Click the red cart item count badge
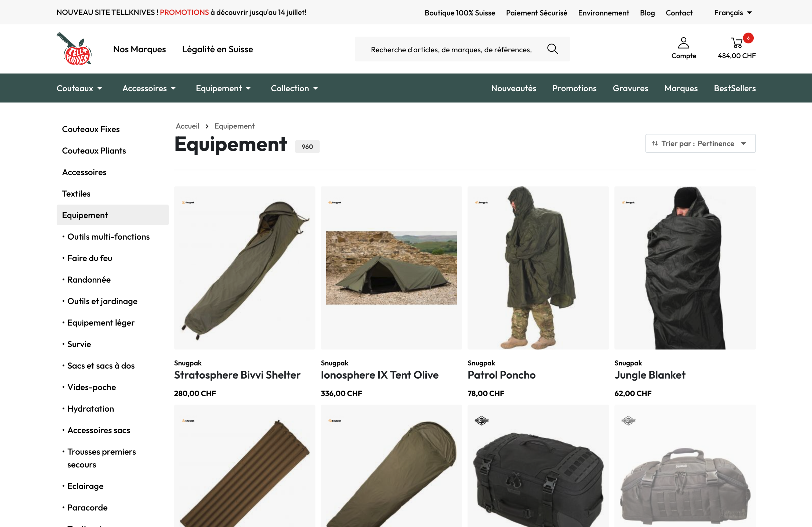 point(748,38)
